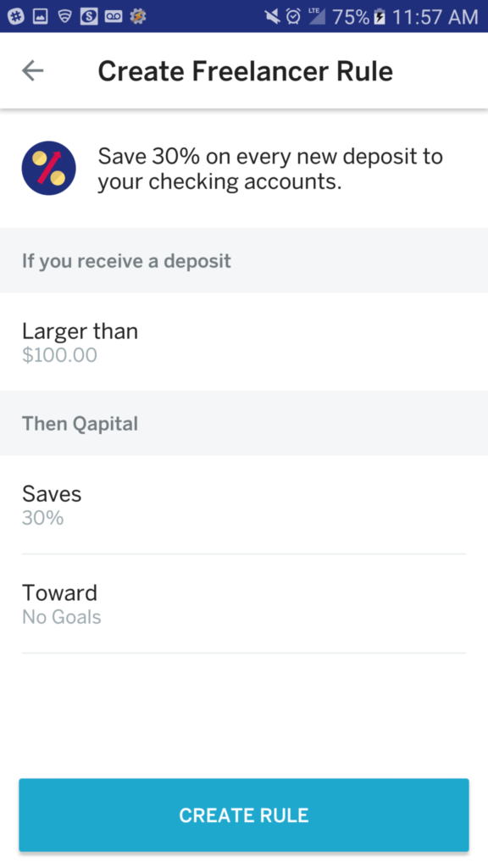Tap the rule description about saving 30%
The height and width of the screenshot is (868, 488).
coord(270,169)
